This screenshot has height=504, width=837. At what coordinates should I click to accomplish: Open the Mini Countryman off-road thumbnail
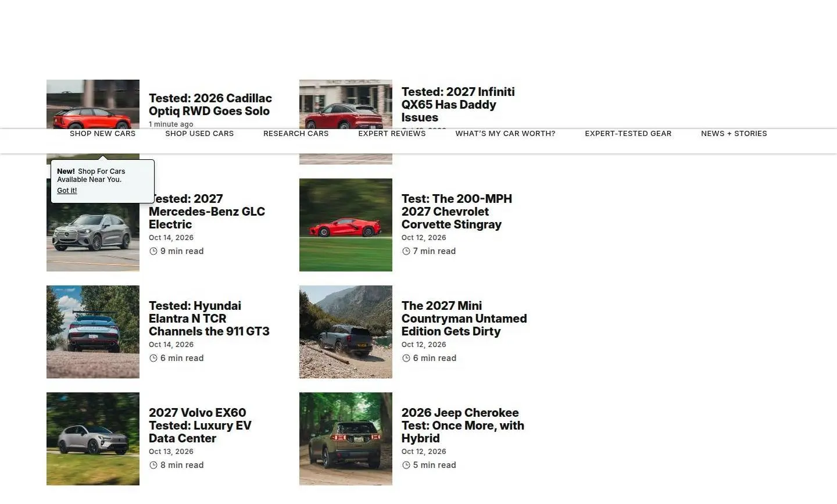coord(346,332)
